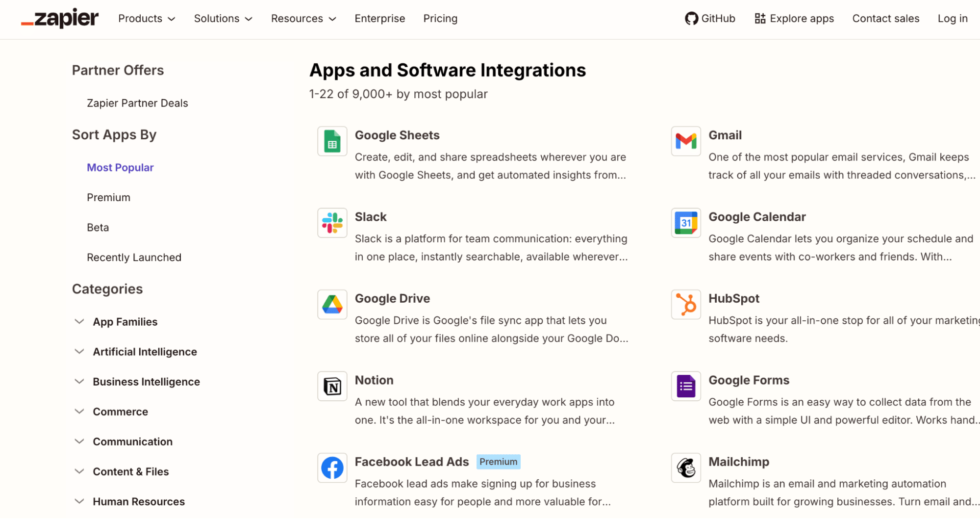Open the GitHub link in header
The height and width of the screenshot is (519, 980).
coord(710,19)
